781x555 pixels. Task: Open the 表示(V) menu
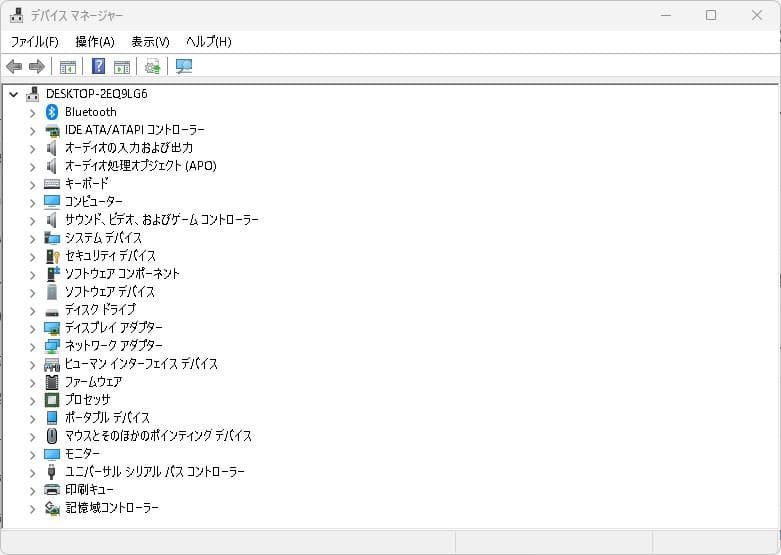(150, 41)
